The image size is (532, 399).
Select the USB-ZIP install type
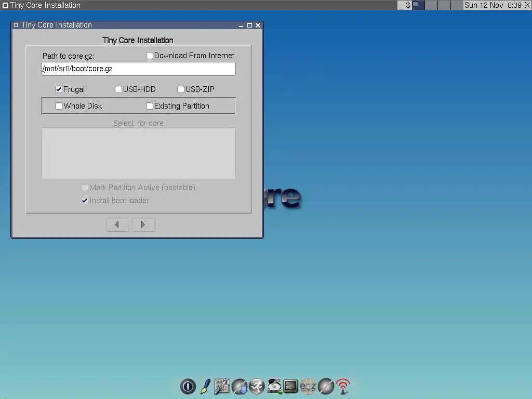pos(181,89)
